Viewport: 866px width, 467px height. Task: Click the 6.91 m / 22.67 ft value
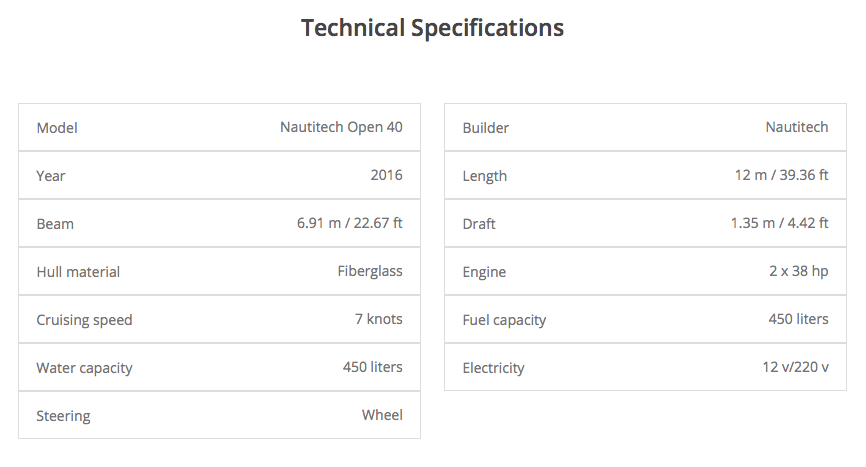click(x=349, y=223)
